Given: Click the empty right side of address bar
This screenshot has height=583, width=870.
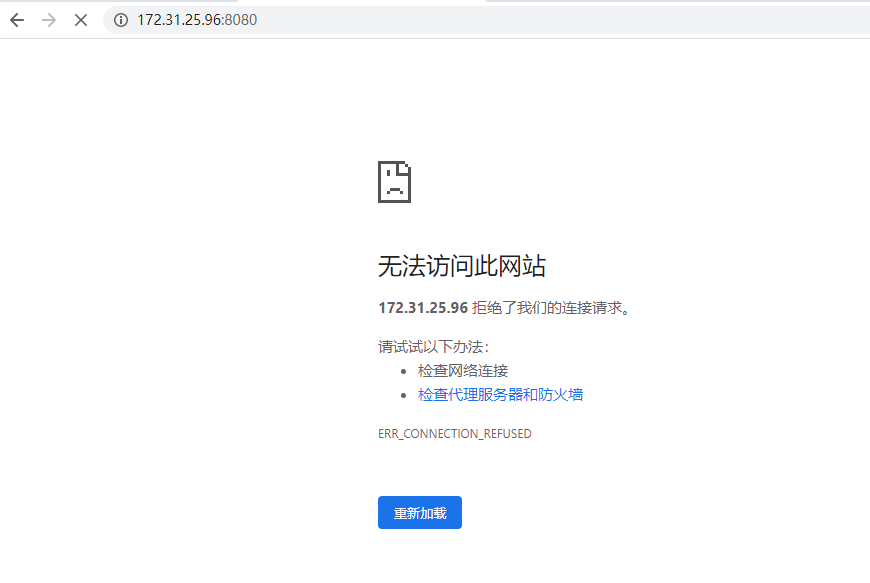Looking at the screenshot, I should (600, 20).
